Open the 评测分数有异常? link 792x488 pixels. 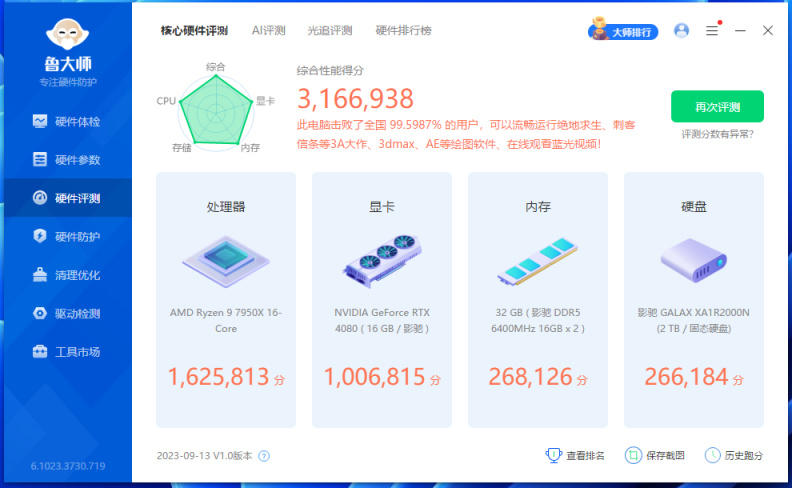pos(717,134)
